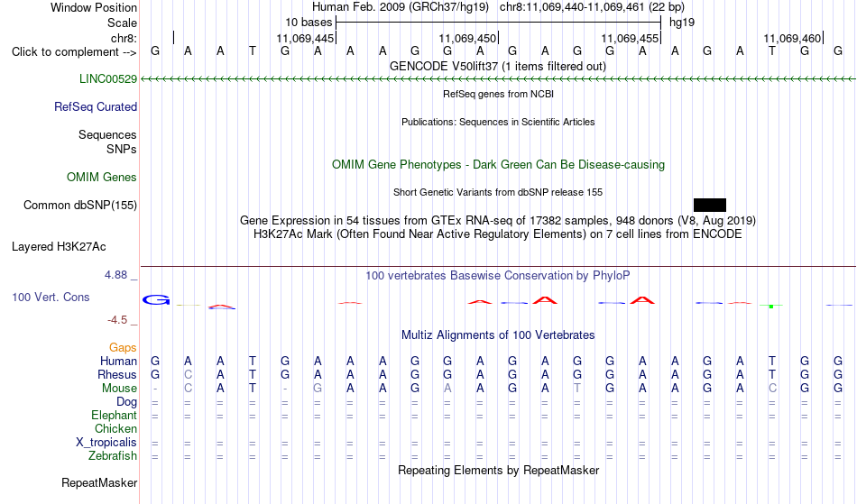Click the 'Click to complement -->' label

[74, 52]
